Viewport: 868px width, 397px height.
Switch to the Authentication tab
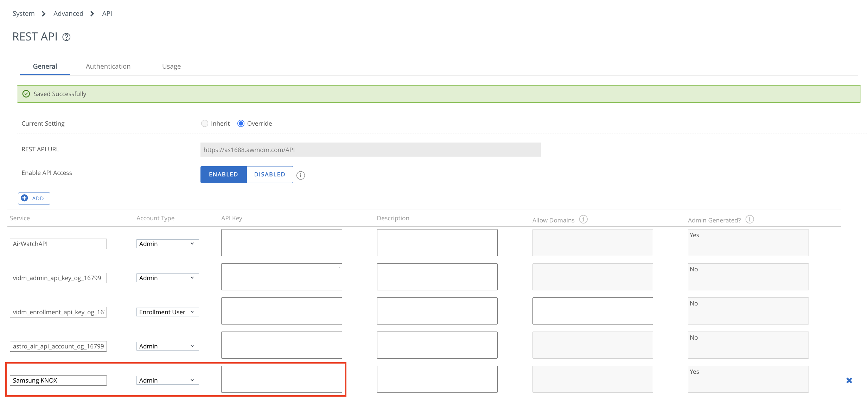(108, 66)
